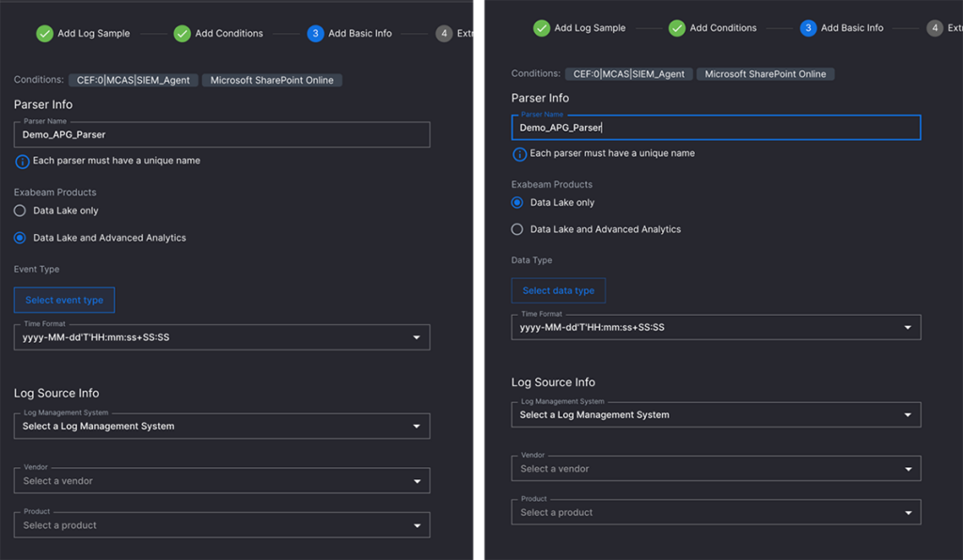Select 'Data Lake and Advanced Analytics' in the Data Type form
This screenshot has height=560, width=963.
point(517,229)
